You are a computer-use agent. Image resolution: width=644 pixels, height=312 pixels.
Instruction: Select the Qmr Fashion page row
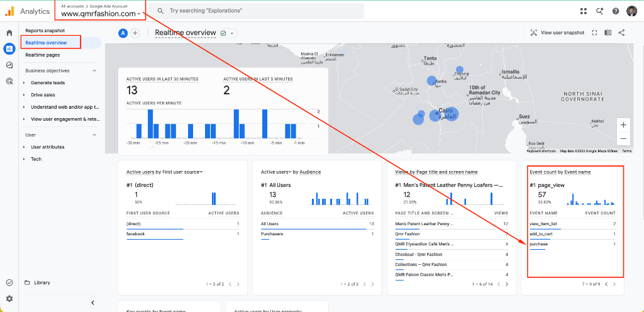[x=452, y=235]
